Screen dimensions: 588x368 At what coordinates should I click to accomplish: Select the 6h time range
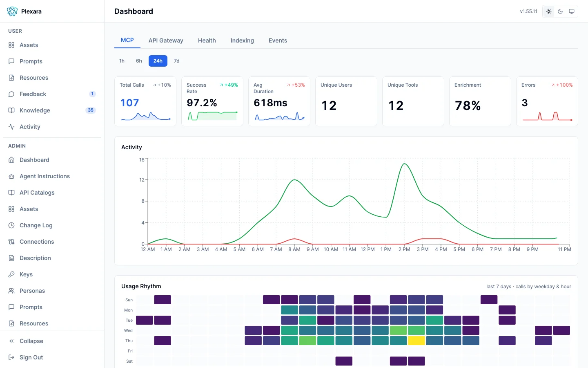(139, 61)
